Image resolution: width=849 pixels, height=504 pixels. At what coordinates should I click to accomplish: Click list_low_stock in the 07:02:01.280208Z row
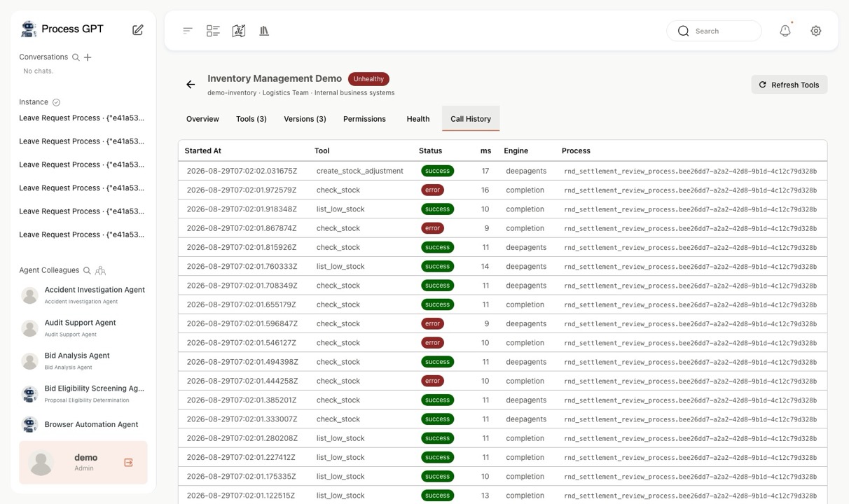[340, 438]
